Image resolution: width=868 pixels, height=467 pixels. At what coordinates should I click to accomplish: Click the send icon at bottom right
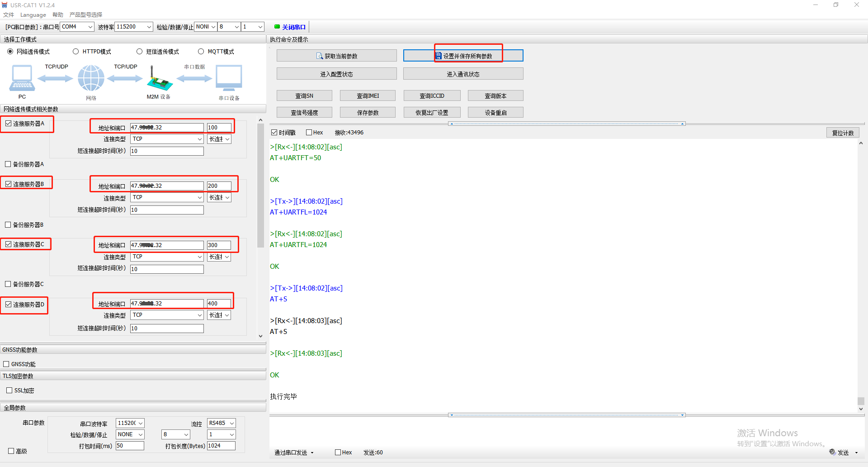(x=832, y=452)
